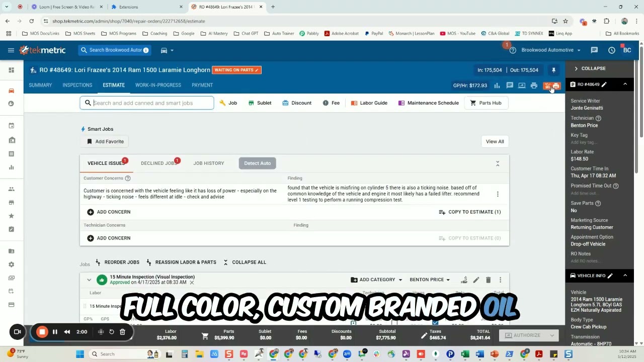Select the Estimate tab

(114, 85)
